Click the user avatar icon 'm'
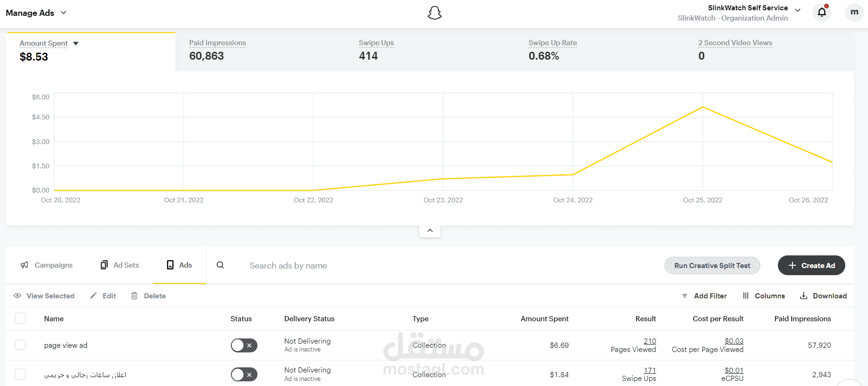The image size is (868, 386). (x=854, y=12)
